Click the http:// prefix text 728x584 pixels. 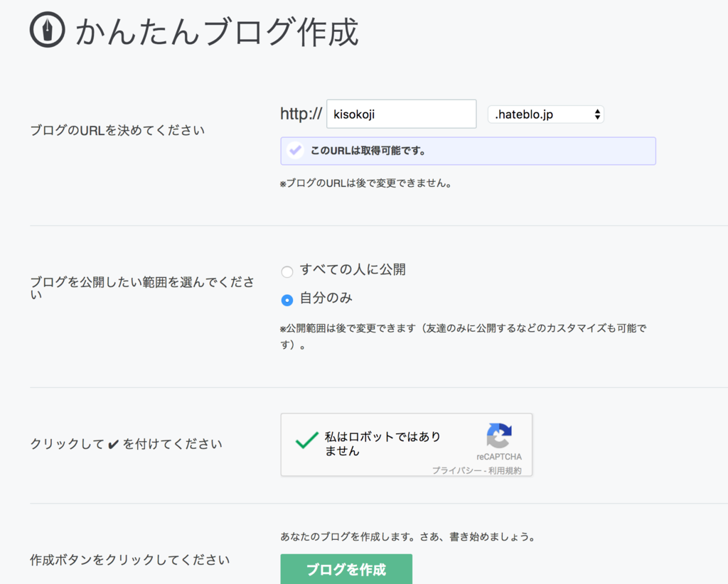click(301, 114)
